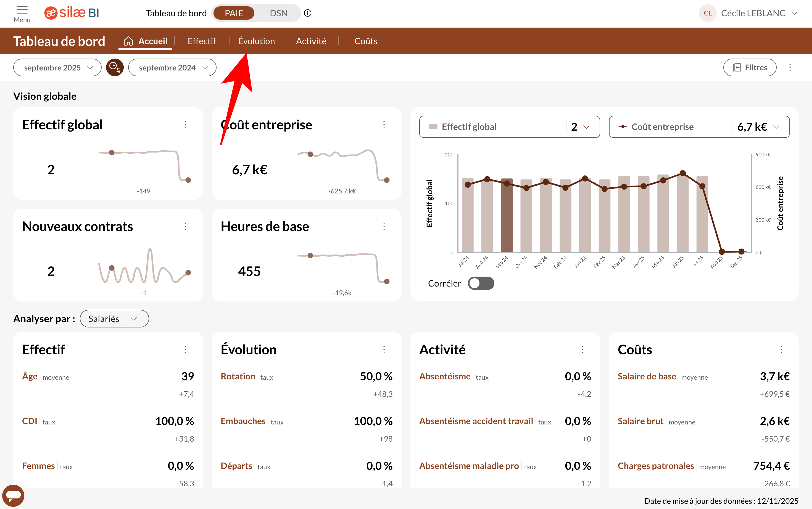This screenshot has width=812, height=509.
Task: Select the PAIE toggle option
Action: click(x=234, y=13)
